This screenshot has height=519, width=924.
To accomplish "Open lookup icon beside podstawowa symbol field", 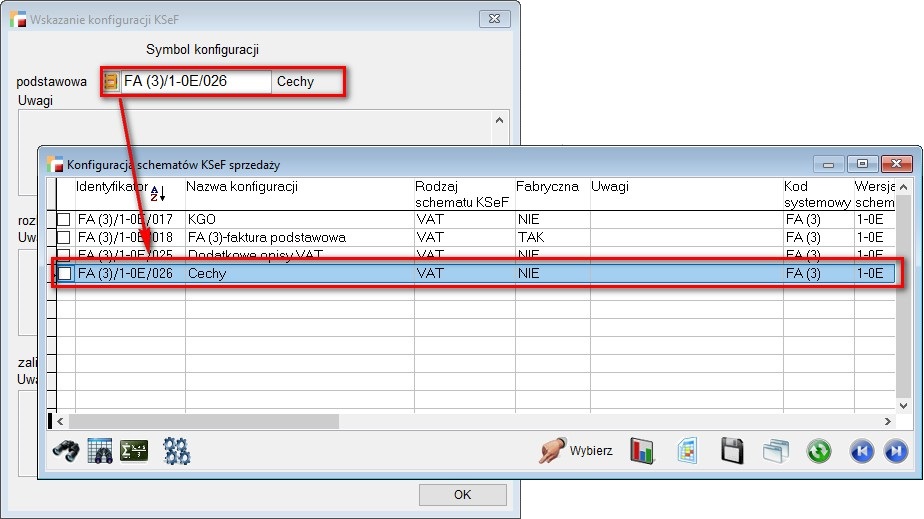I will 111,82.
